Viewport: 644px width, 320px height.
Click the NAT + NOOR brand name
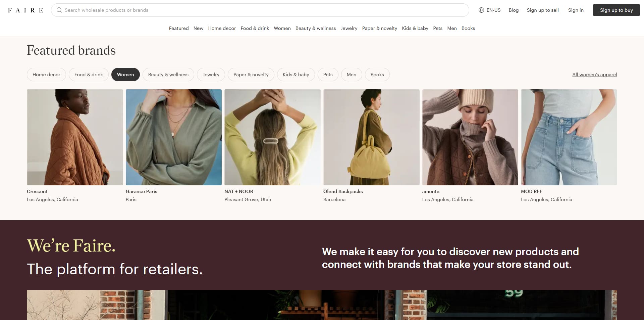(x=239, y=191)
